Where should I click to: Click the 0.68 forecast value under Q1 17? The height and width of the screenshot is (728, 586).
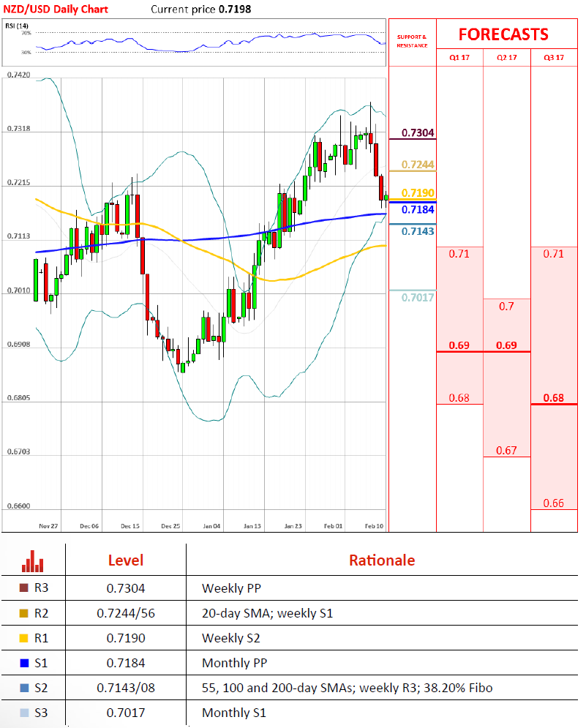coord(459,398)
